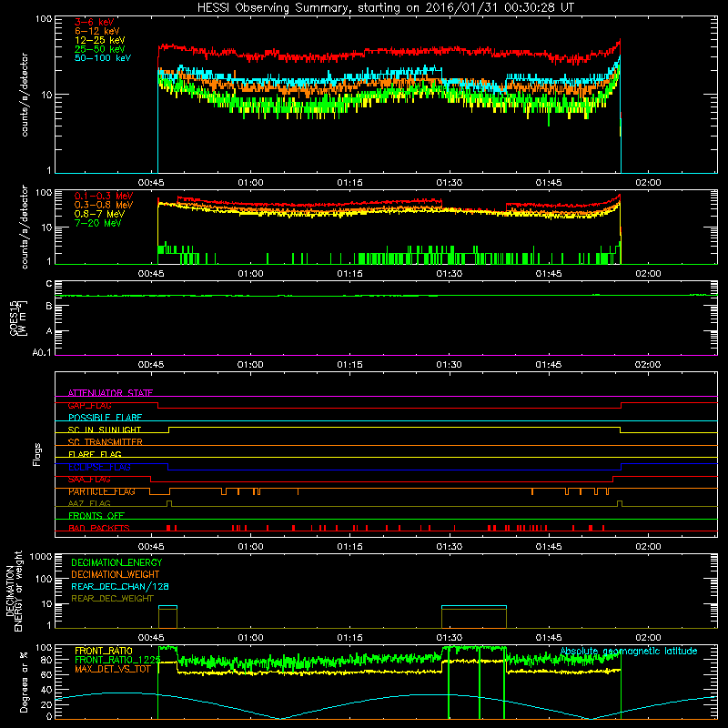This screenshot has width=728, height=728.
Task: Click the 1000 tick label on decimation panel
Action: click(41, 556)
